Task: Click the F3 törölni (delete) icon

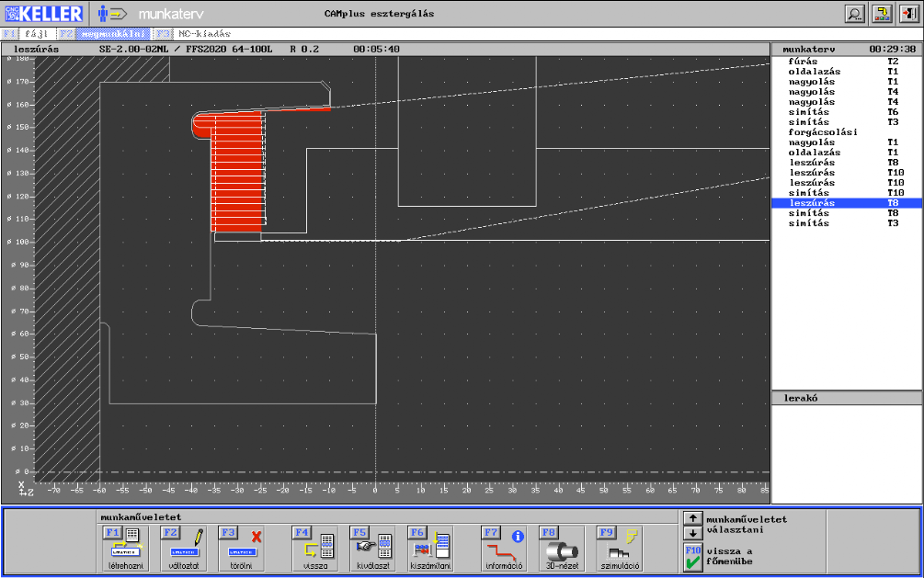Action: [242, 549]
